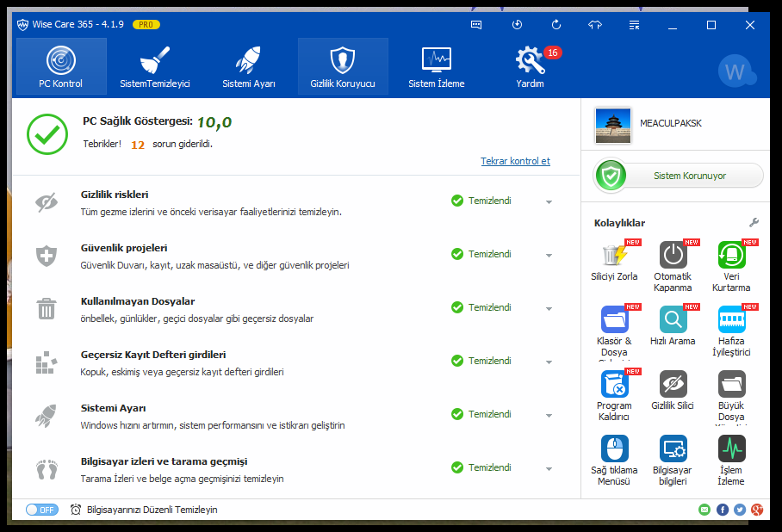Screen dimensions: 782x532
Task: Click the Tekrar kontrol et link
Action: [515, 161]
